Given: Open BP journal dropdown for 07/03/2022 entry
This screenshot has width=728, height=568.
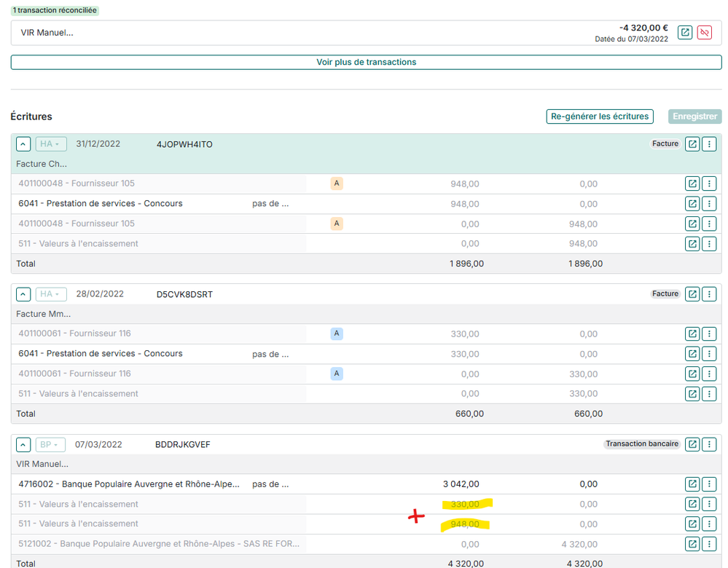Looking at the screenshot, I should [50, 444].
